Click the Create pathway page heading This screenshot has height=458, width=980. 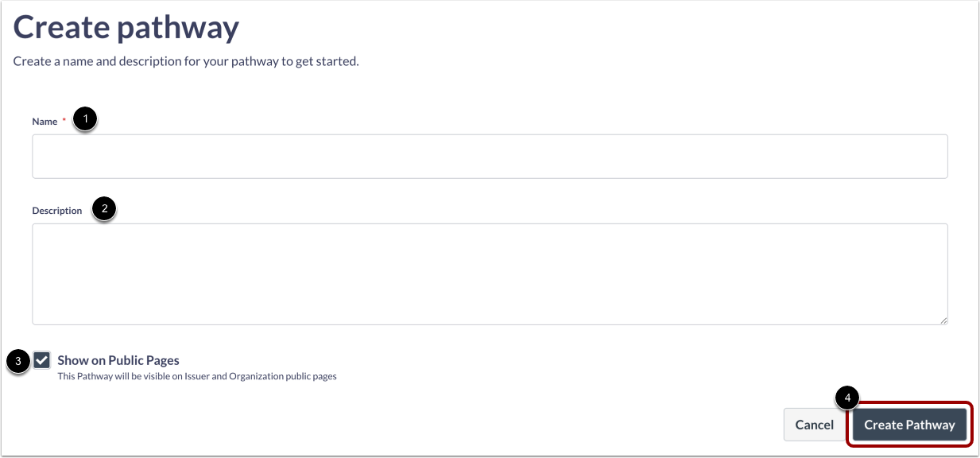coord(126,28)
